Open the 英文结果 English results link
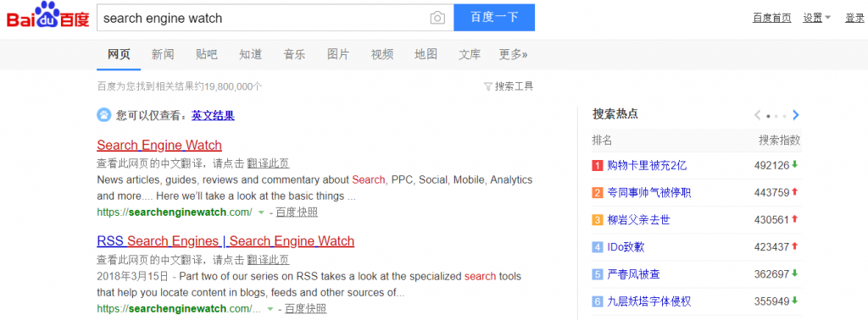This screenshot has width=868, height=320. tap(213, 115)
